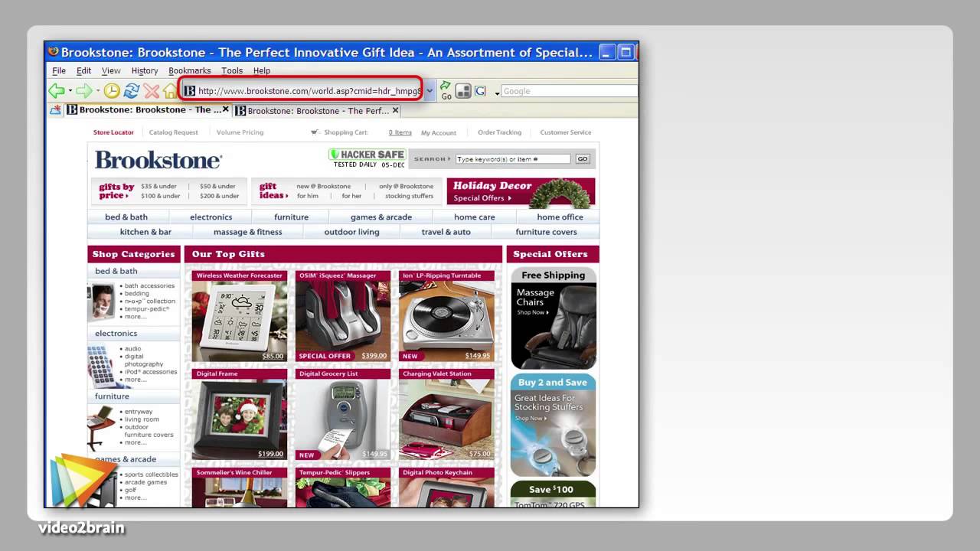Click the Google search box

coord(569,91)
